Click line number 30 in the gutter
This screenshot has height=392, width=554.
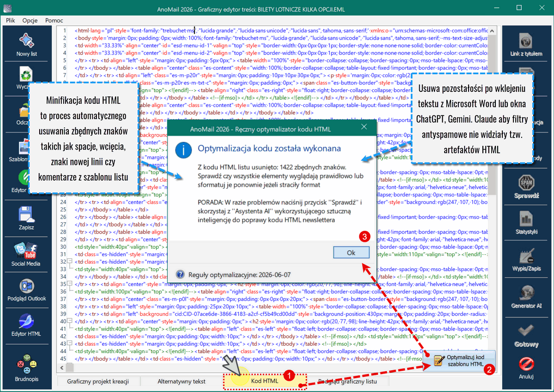[x=63, y=247]
